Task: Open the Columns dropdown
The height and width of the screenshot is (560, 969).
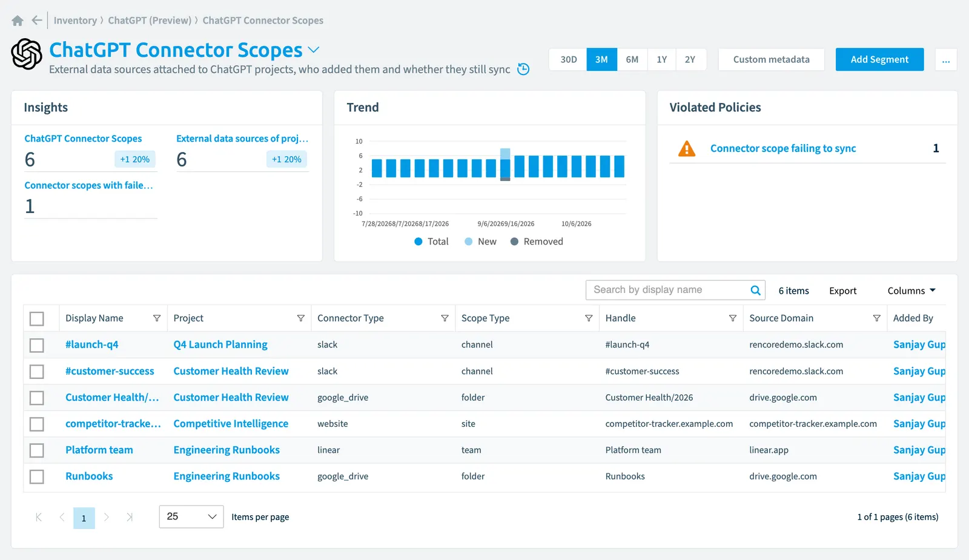Action: point(911,291)
